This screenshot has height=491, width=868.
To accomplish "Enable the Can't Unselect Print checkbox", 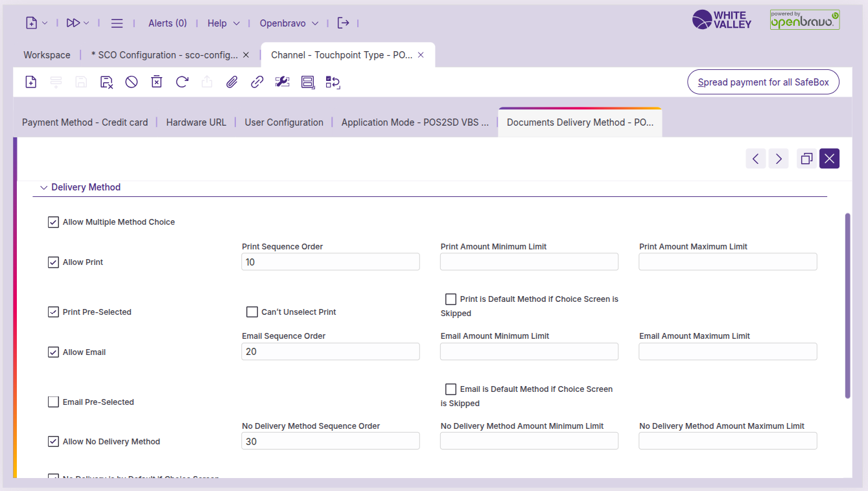I will click(x=252, y=312).
